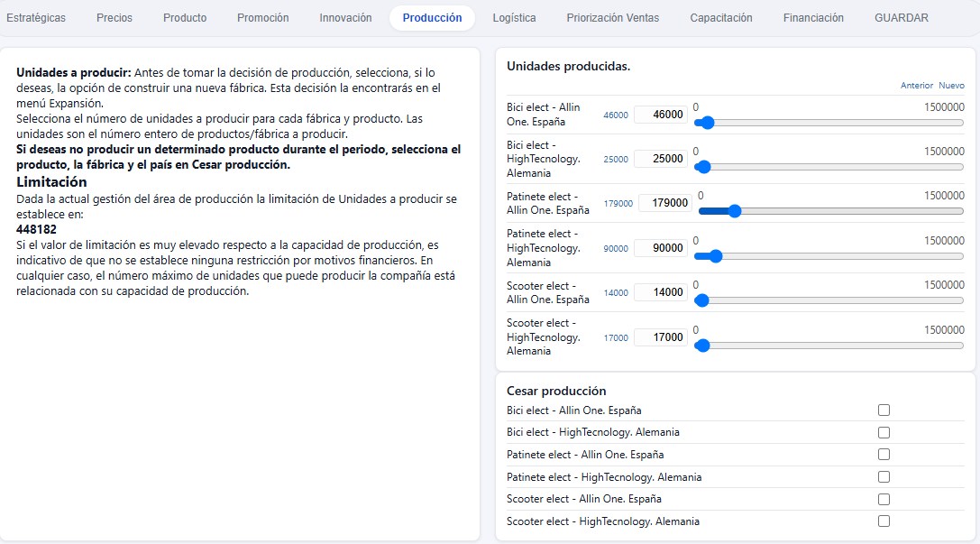Click the Unidades producidas heading
Viewport: 980px width, 544px height.
coord(568,66)
